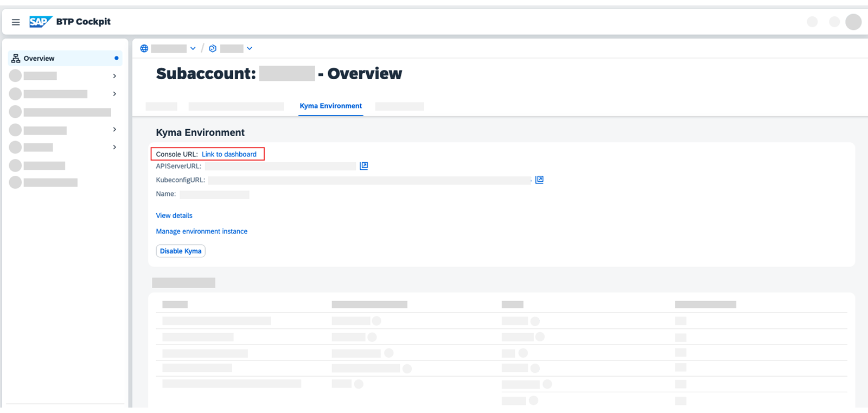Click the subaccount cube icon in breadcrumb
This screenshot has height=413, width=868.
(213, 48)
